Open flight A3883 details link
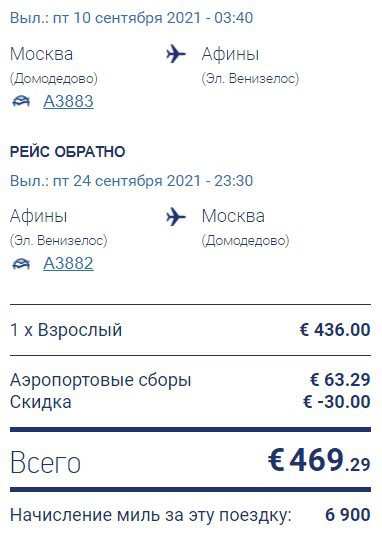This screenshot has width=382, height=537. (68, 101)
